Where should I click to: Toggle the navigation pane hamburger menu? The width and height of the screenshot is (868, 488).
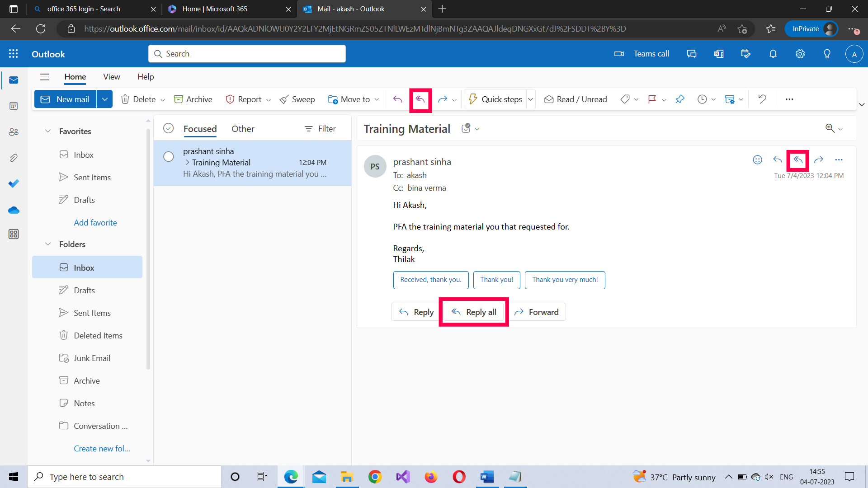coord(44,77)
